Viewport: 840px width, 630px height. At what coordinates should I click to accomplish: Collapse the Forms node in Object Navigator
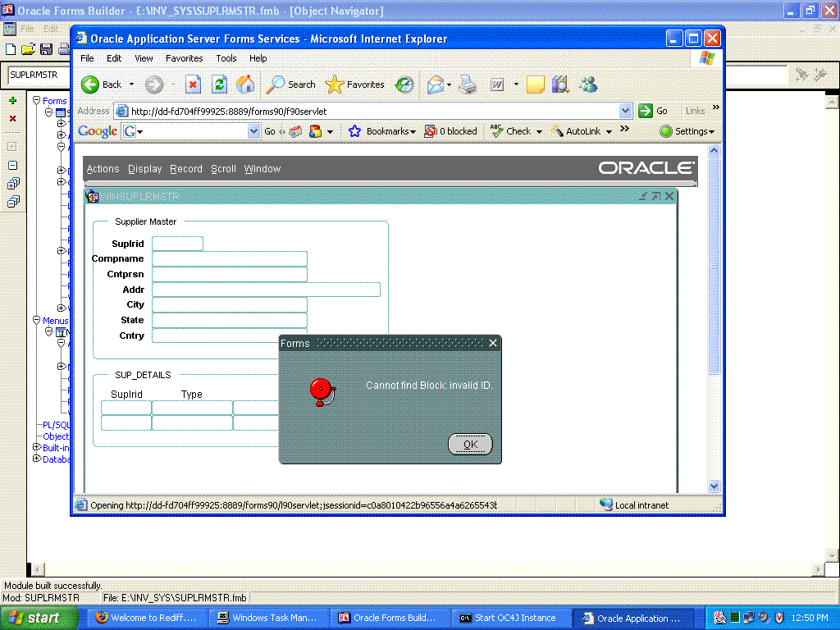[36, 100]
